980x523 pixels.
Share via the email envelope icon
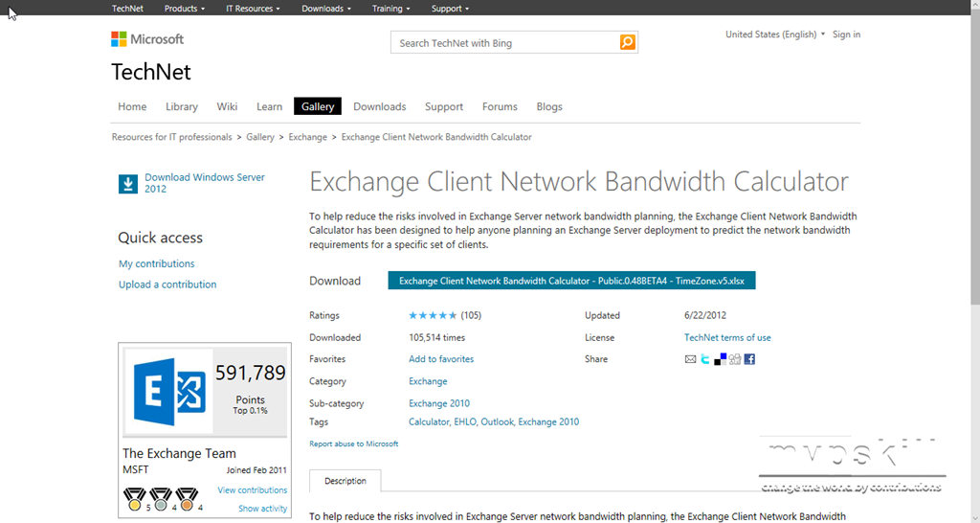(x=690, y=359)
